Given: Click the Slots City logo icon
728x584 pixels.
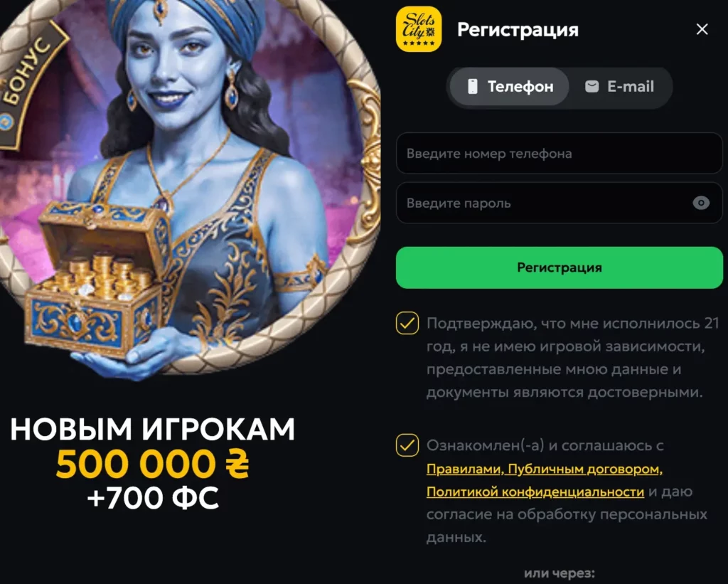Looking at the screenshot, I should (419, 29).
